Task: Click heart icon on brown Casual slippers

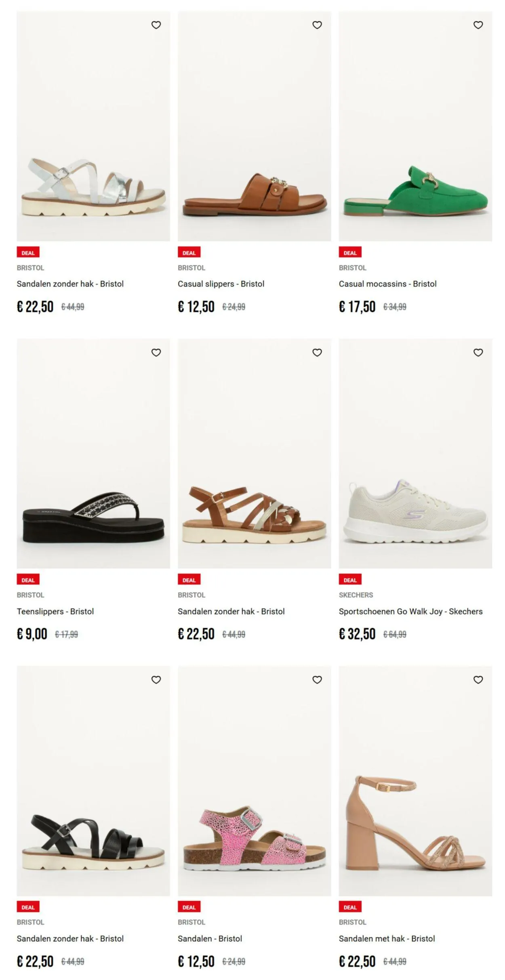Action: pyautogui.click(x=317, y=25)
